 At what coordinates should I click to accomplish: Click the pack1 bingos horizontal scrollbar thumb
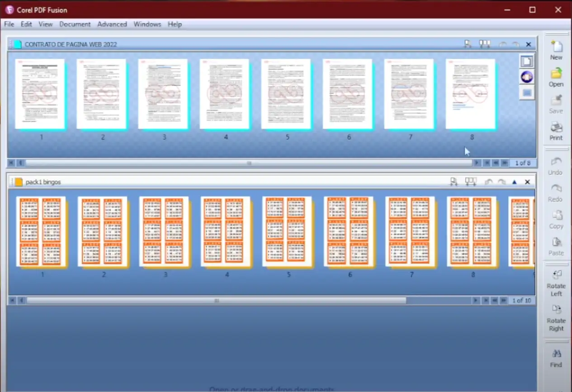coord(216,301)
